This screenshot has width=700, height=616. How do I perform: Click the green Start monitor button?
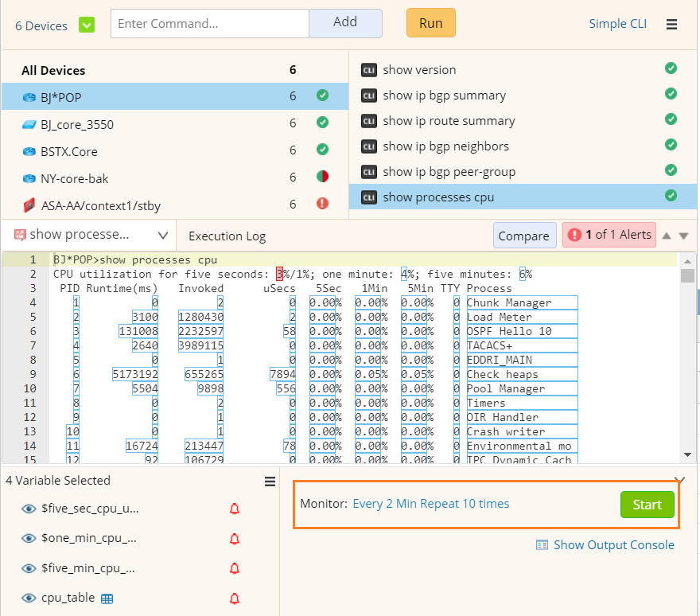[647, 505]
